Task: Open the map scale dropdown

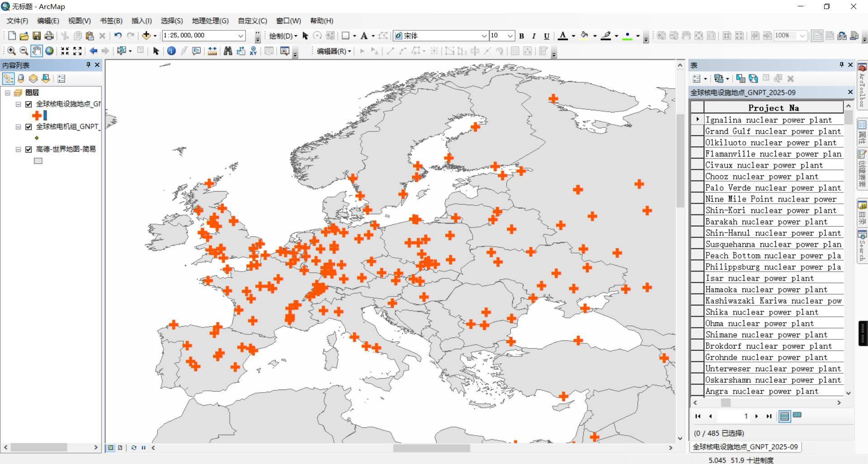Action: coord(241,36)
